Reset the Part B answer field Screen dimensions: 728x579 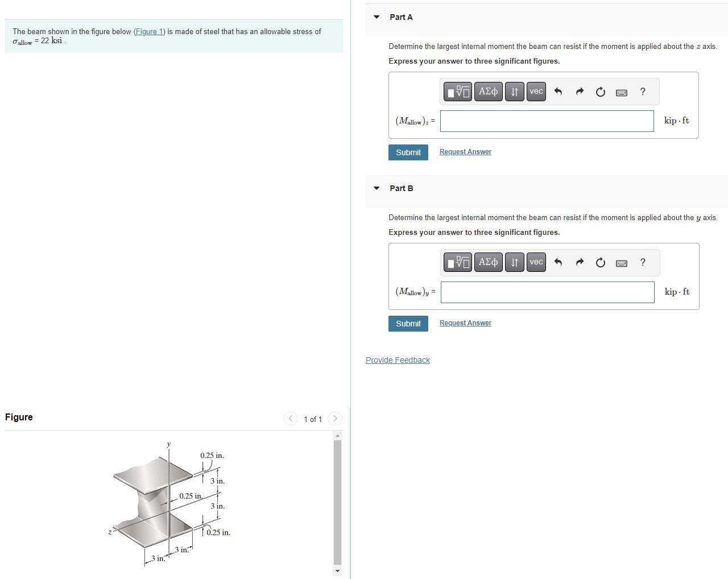601,262
